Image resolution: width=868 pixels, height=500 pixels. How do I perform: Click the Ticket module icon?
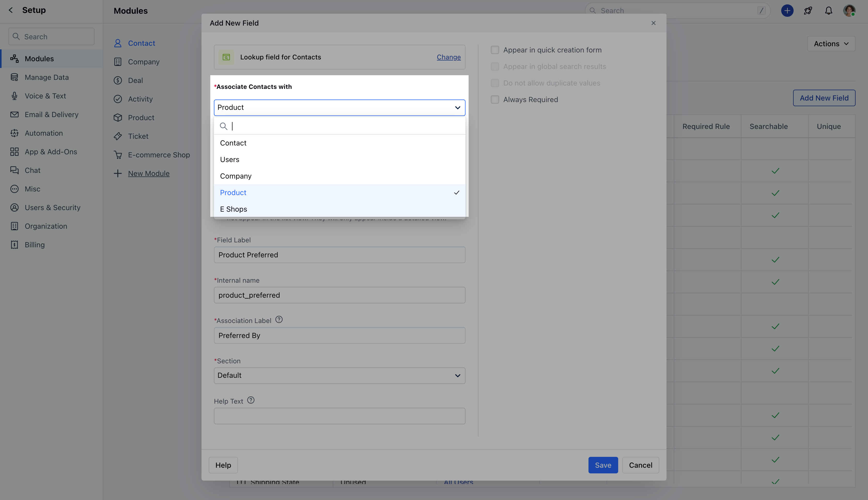click(118, 136)
